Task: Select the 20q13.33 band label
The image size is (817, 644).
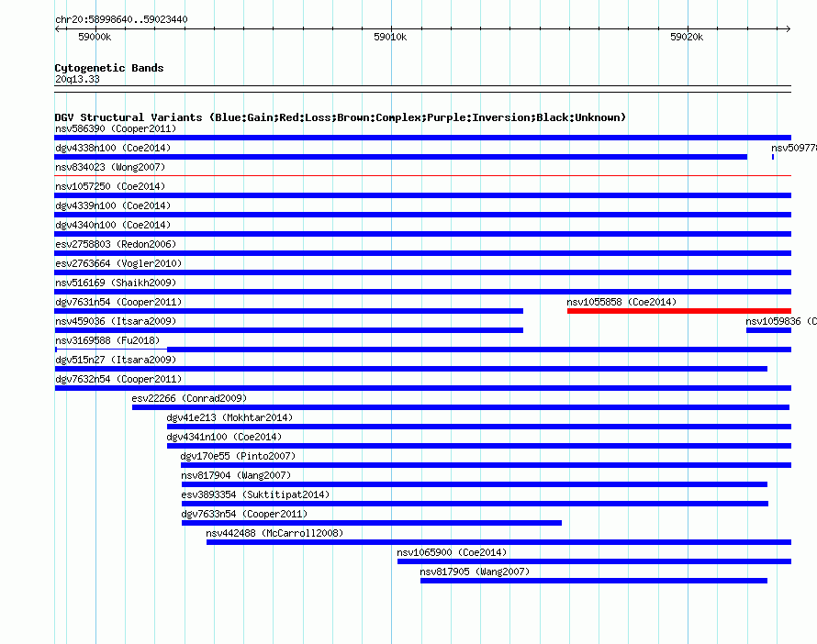Action: pos(77,79)
